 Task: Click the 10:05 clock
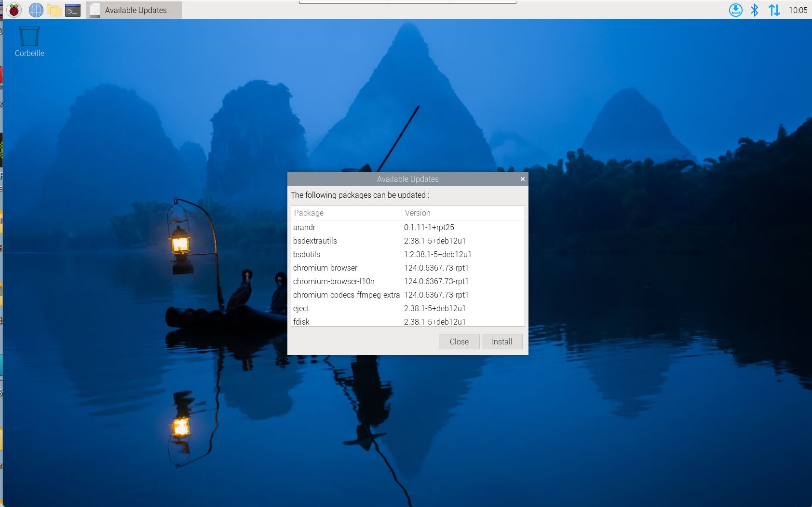pyautogui.click(x=798, y=10)
